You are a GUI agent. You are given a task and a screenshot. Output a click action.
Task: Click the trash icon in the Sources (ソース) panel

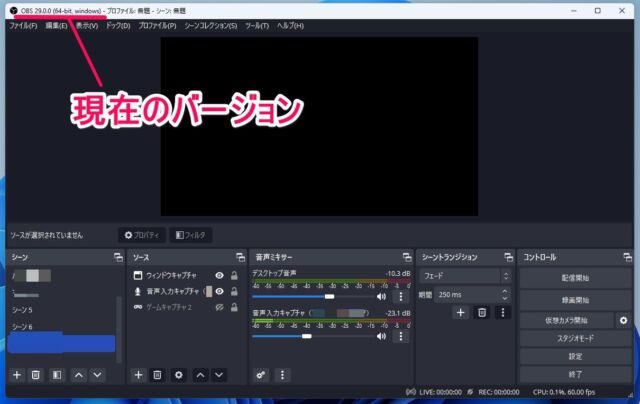pos(158,374)
